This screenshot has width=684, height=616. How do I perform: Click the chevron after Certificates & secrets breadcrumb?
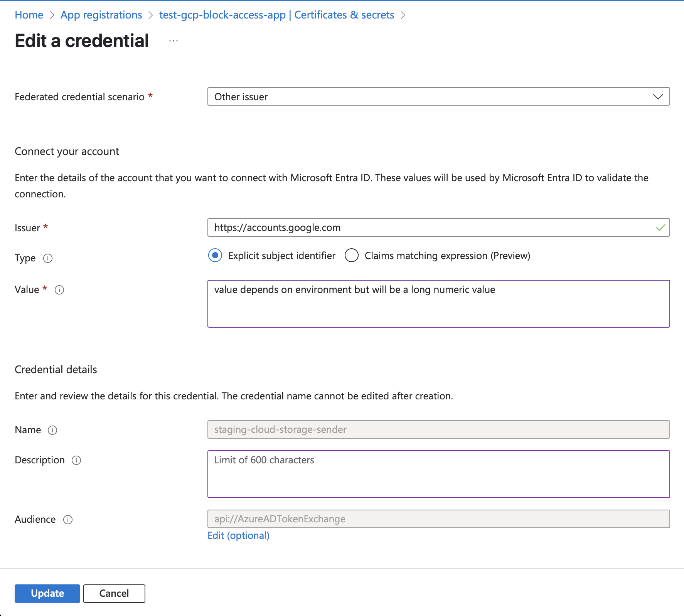403,15
